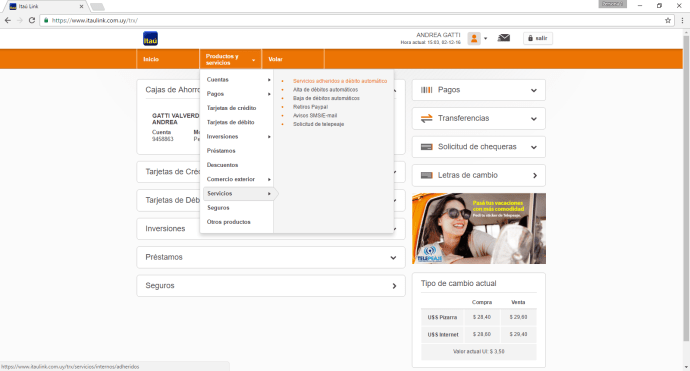Open the Productos y servicios menu

click(231, 59)
